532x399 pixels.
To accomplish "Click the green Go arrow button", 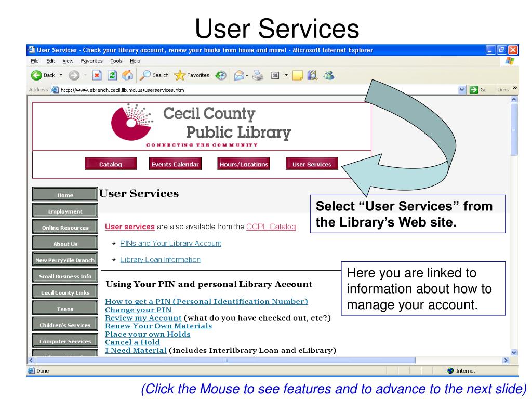I will coord(474,90).
